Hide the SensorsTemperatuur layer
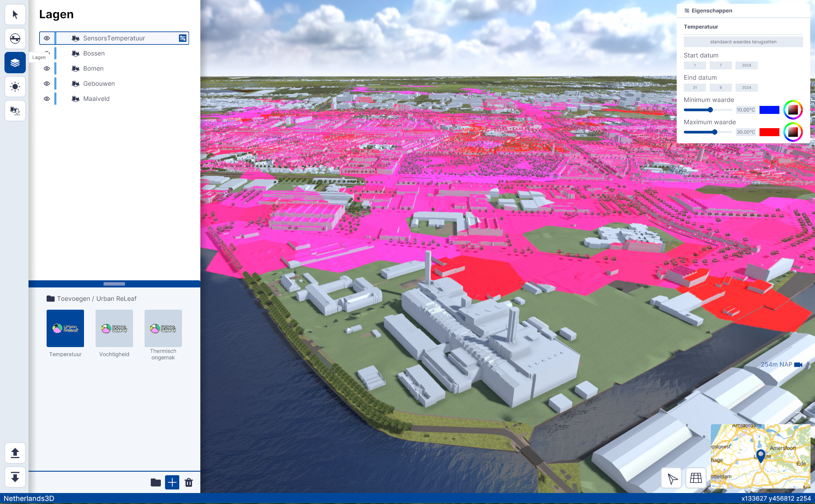This screenshot has height=504, width=815. 47,38
